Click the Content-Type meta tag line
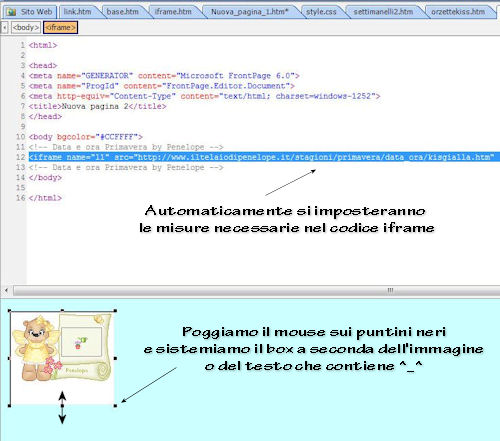 pos(204,96)
